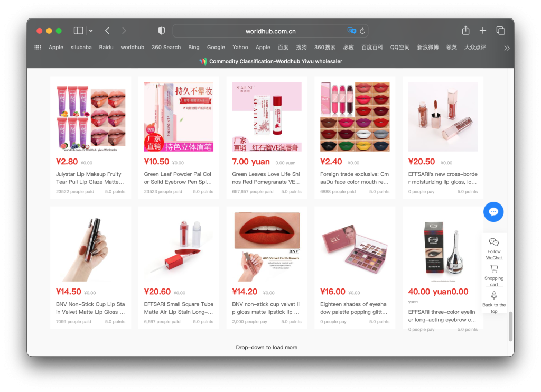
Task: Click the translate icon in address bar
Action: tap(351, 31)
